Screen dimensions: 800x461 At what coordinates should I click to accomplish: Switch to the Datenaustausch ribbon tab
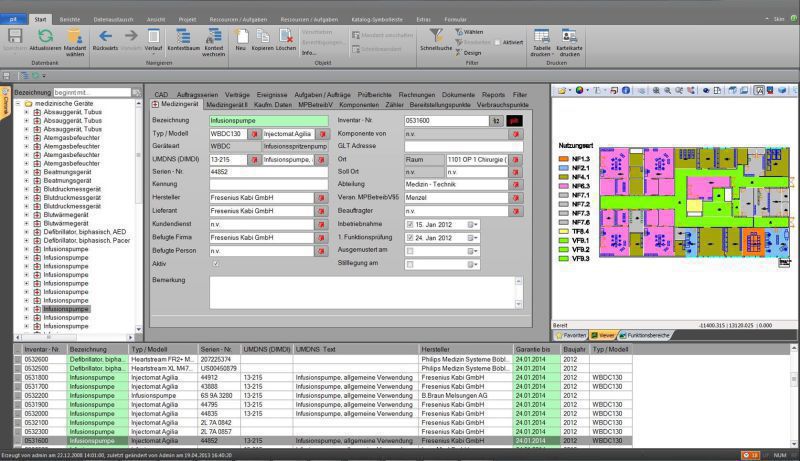click(113, 19)
